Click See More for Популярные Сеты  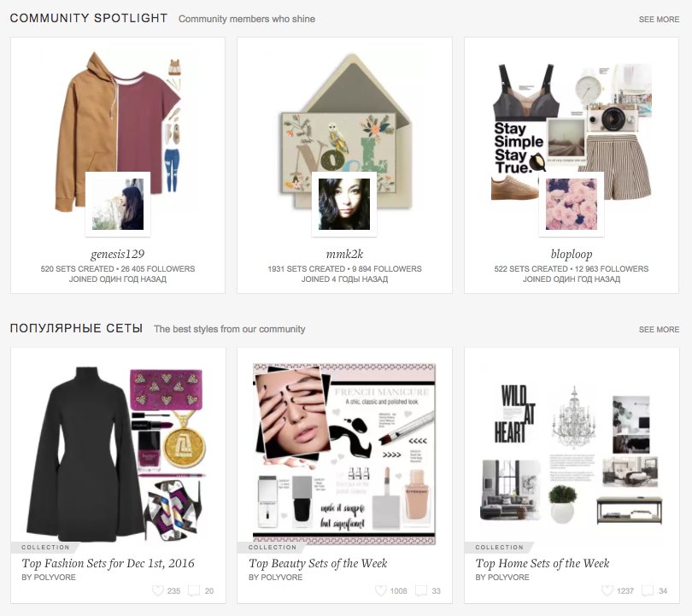click(x=659, y=329)
